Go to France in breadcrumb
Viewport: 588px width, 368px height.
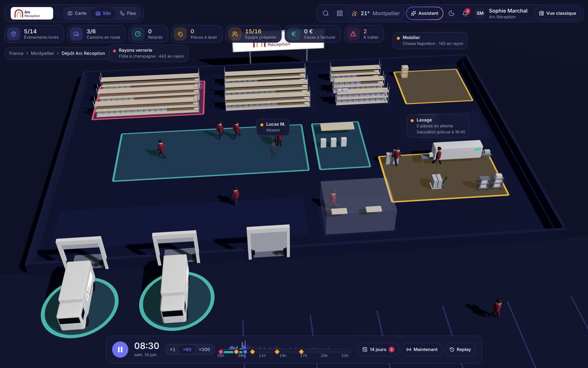tap(16, 53)
